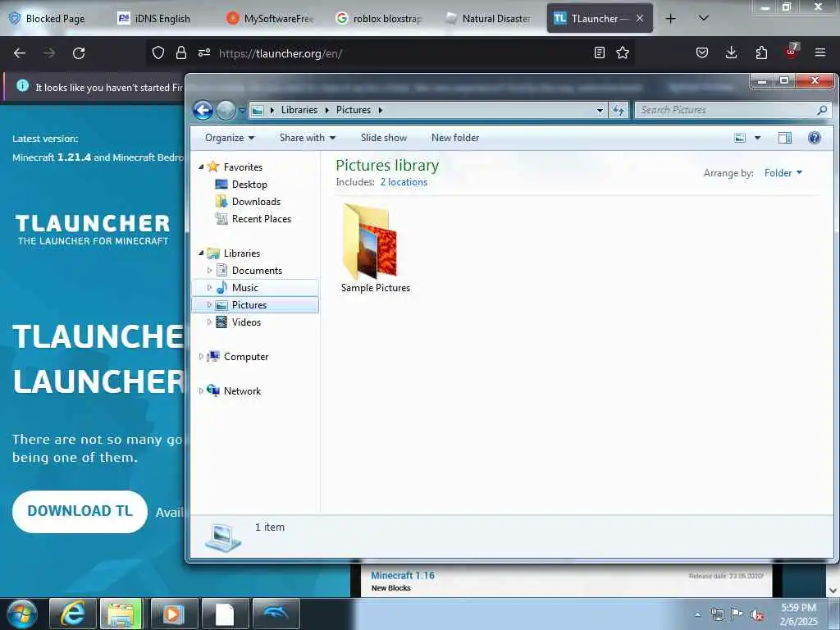Screen dimensions: 840x630
Task: Click the volume icon in system tray
Action: 757,615
